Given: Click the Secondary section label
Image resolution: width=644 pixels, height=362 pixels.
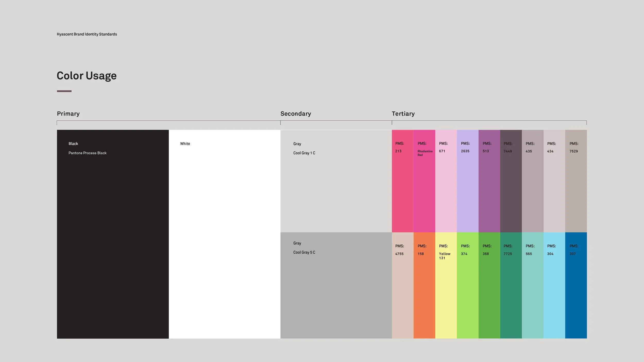Looking at the screenshot, I should [296, 114].
